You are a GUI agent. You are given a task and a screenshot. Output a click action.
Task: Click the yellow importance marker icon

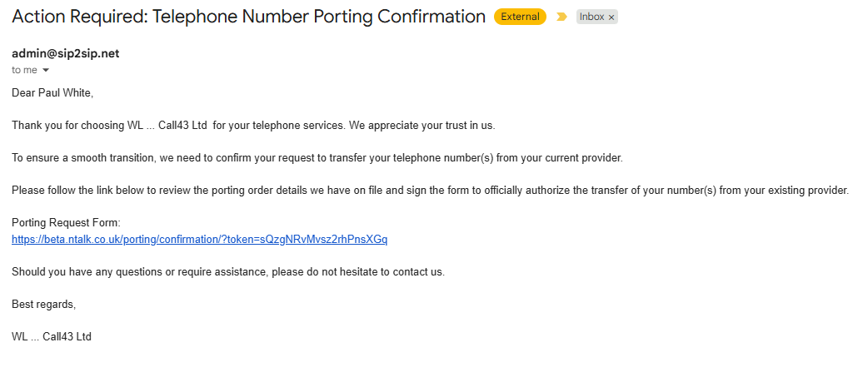(x=561, y=17)
